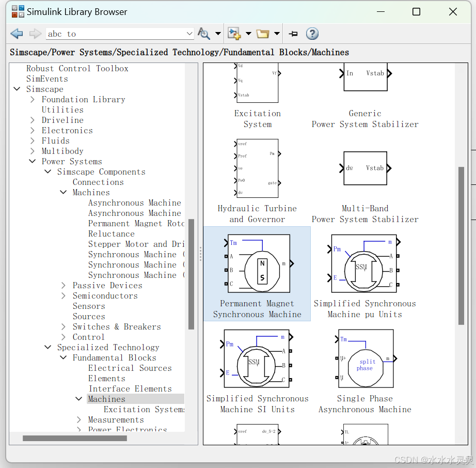
Task: Open the folder dropdown arrow
Action: point(277,34)
